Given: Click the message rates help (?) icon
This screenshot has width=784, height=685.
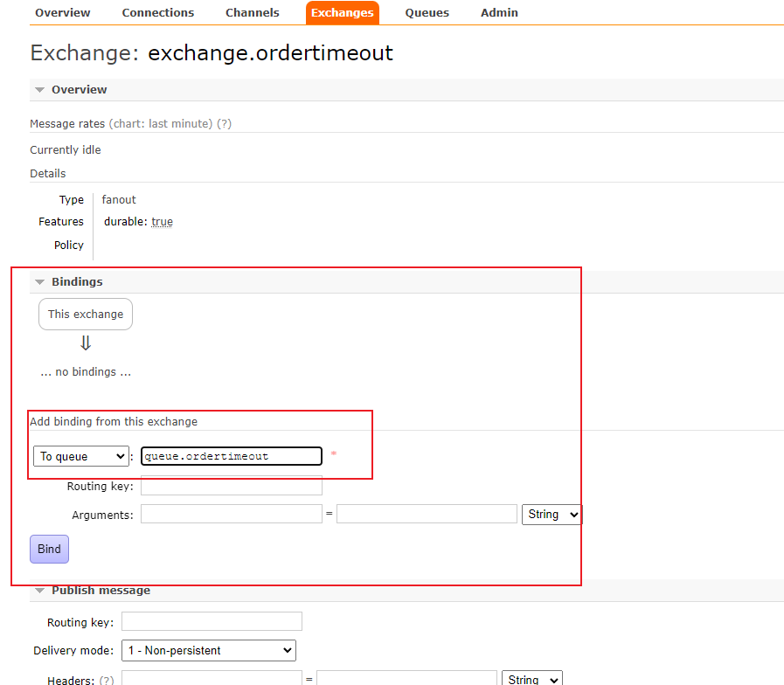Looking at the screenshot, I should (x=225, y=124).
